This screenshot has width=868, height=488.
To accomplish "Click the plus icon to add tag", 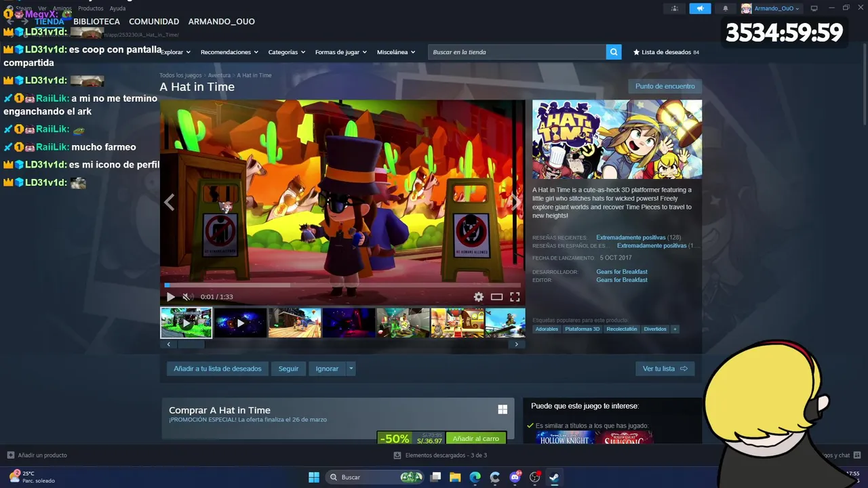I will pyautogui.click(x=674, y=329).
